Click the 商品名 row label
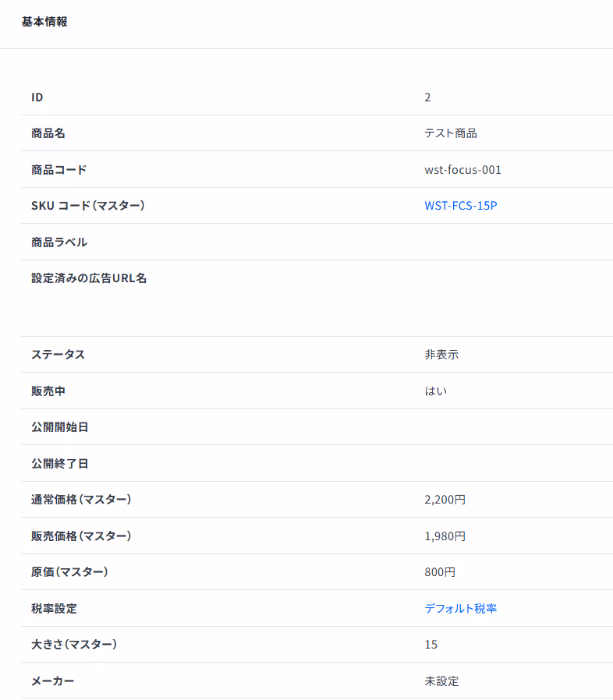Viewport: 613px width, 700px height. pyautogui.click(x=48, y=133)
